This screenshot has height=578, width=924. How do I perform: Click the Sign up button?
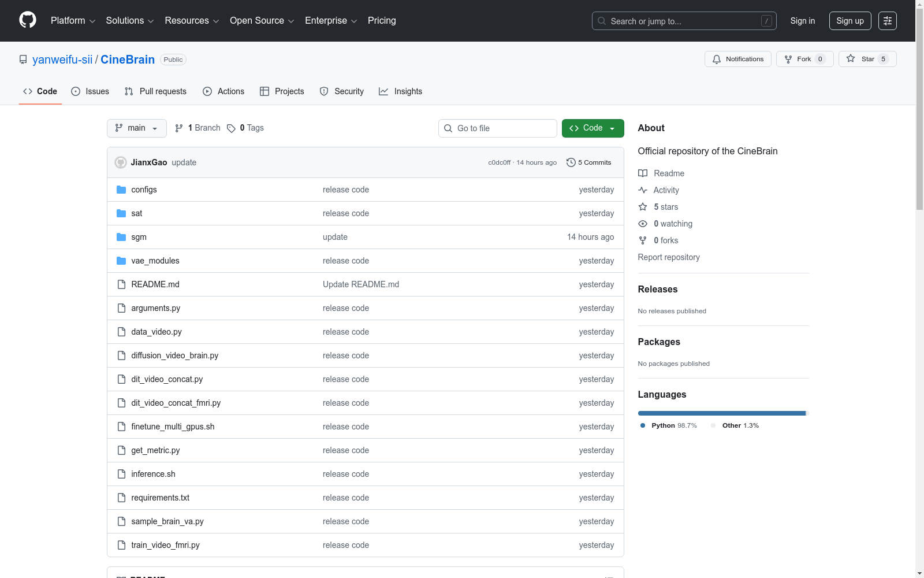[x=850, y=21]
